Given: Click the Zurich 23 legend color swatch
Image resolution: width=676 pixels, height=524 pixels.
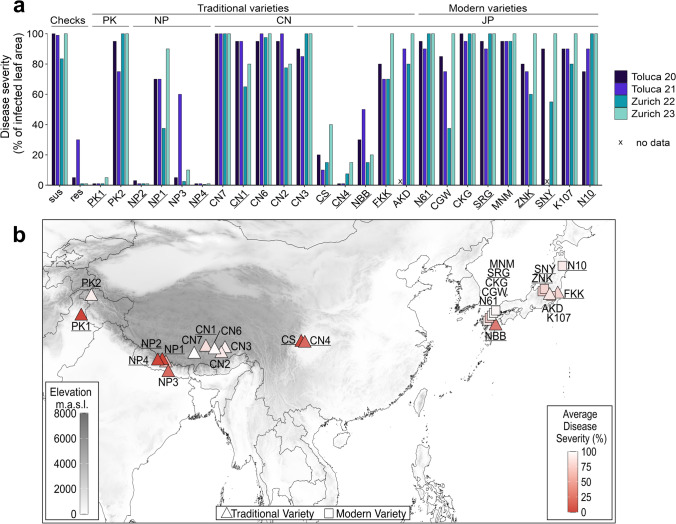Looking at the screenshot, I should coord(621,114).
